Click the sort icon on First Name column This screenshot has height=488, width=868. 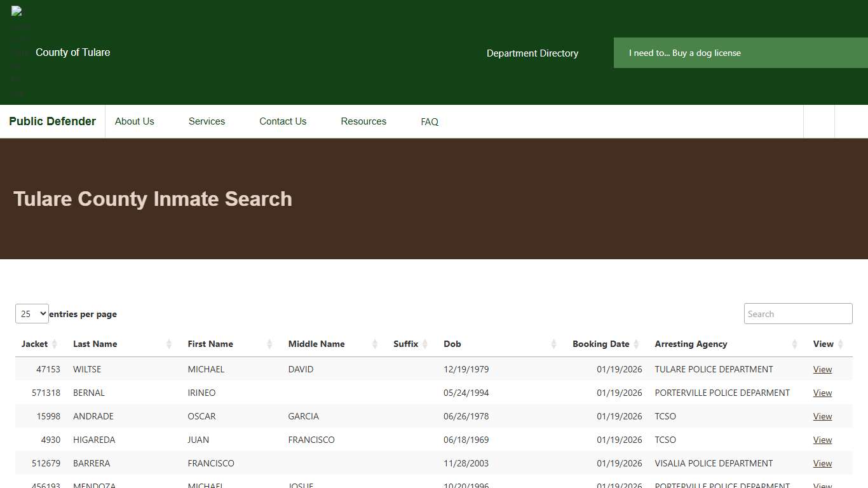(269, 344)
